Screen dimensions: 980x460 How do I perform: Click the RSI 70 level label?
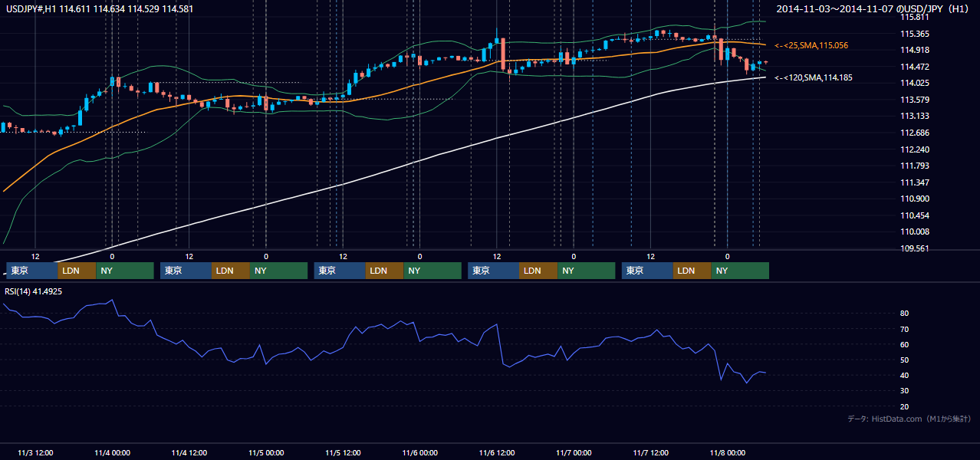[x=905, y=329]
